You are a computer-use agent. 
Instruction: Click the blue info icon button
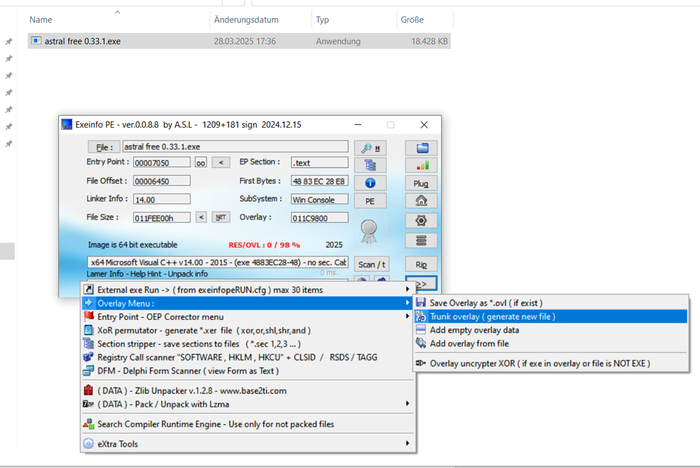click(x=371, y=183)
